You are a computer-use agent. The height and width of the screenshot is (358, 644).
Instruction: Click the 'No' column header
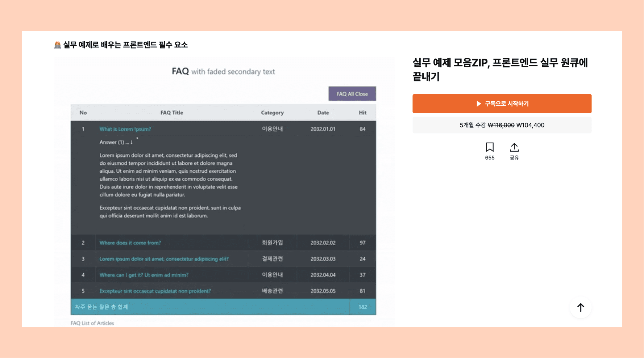(x=83, y=113)
